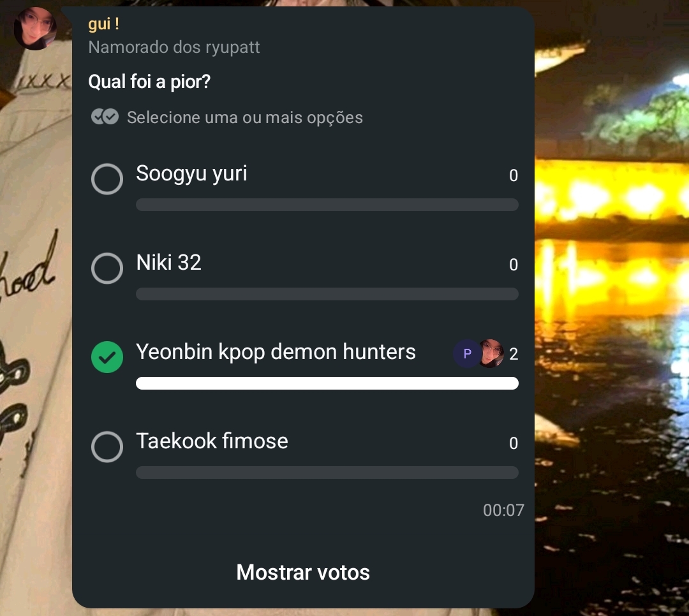689x616 pixels.
Task: Tap the voter photo avatar beside Yeonbin
Action: [491, 353]
